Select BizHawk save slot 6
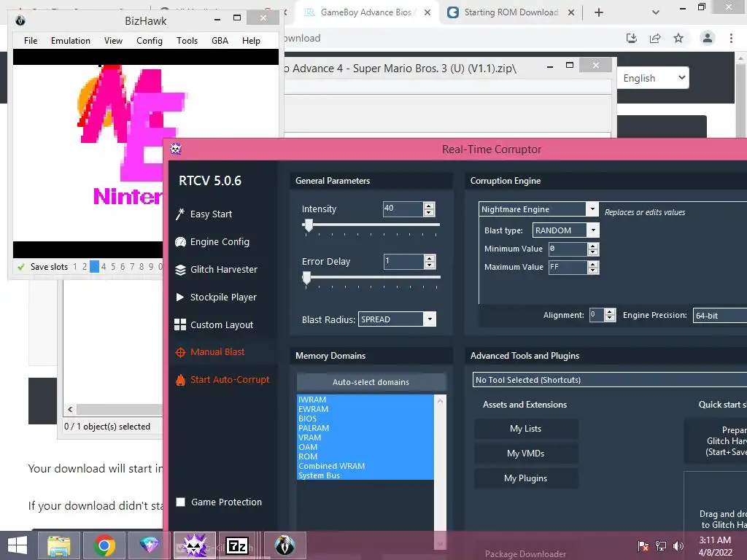This screenshot has width=747, height=560. point(123,267)
